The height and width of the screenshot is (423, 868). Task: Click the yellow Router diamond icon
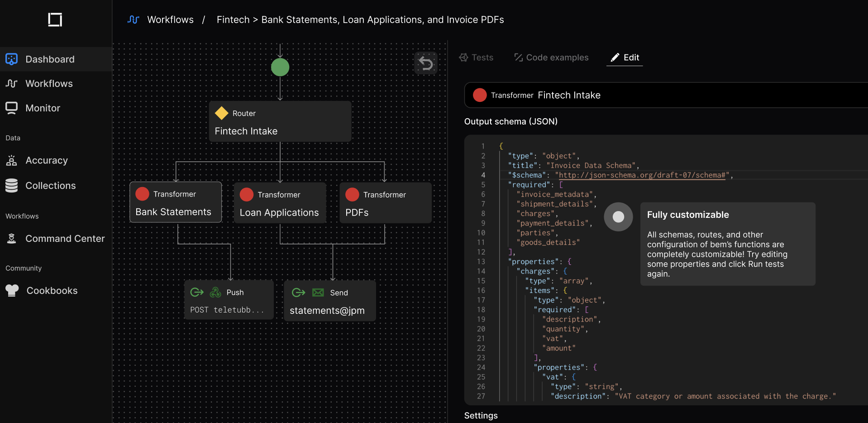pyautogui.click(x=221, y=113)
